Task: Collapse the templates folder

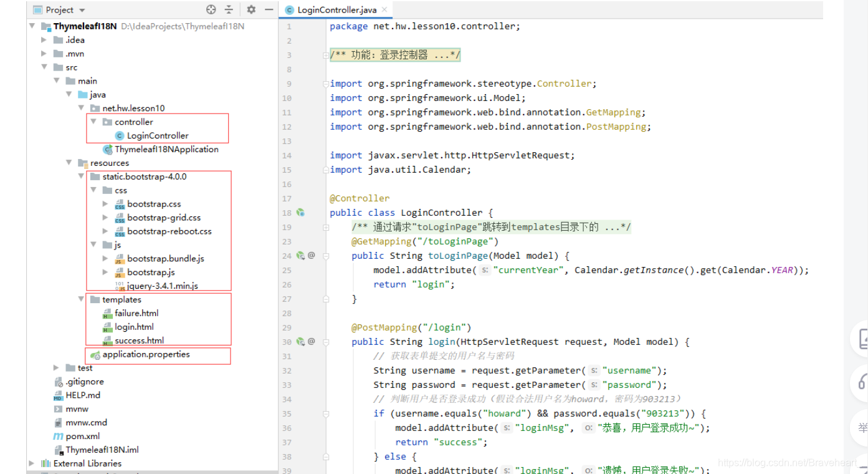Action: click(x=81, y=299)
